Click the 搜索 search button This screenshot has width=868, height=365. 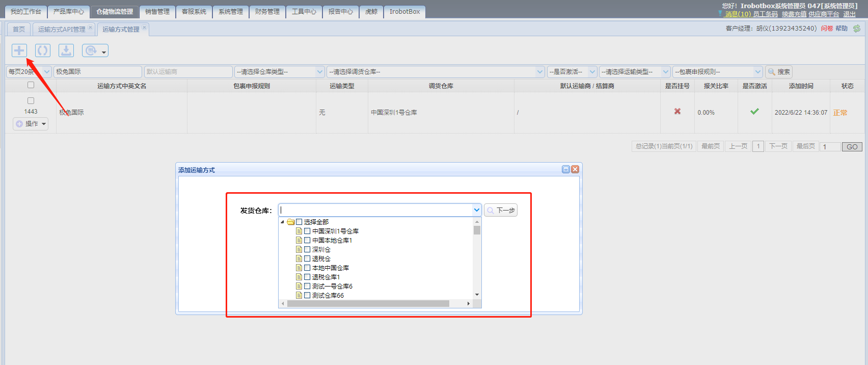pos(779,72)
